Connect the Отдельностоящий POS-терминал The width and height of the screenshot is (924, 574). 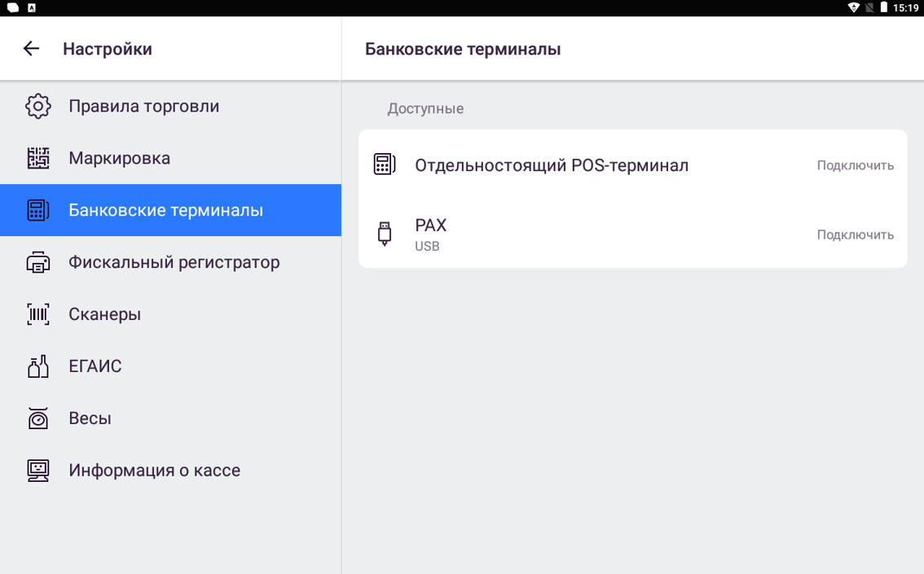[855, 165]
